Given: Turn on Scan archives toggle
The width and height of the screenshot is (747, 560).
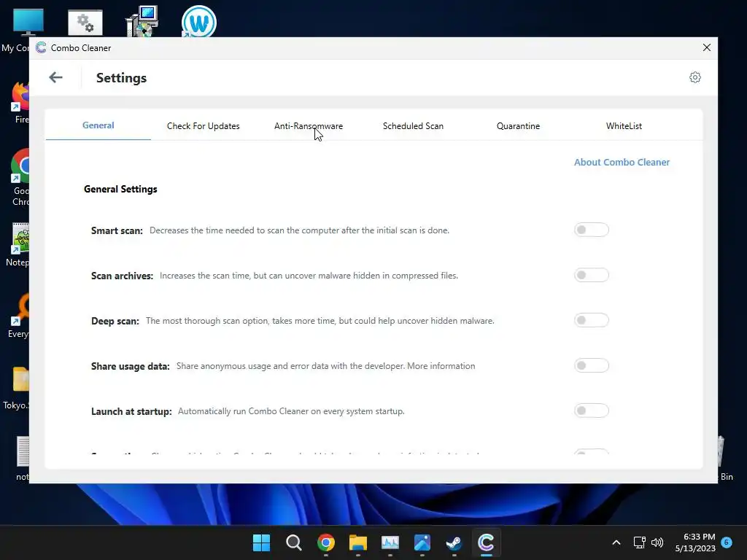Looking at the screenshot, I should click(x=591, y=275).
